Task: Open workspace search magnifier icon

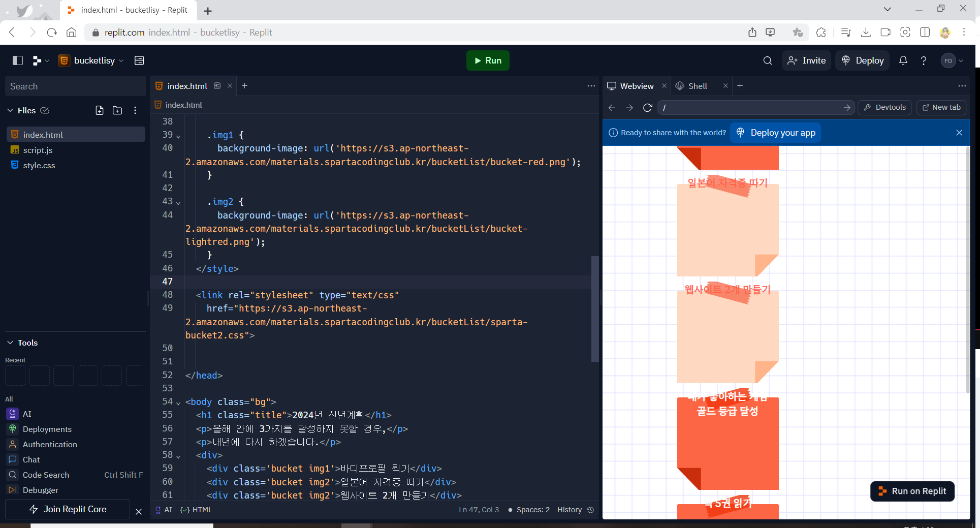Action: (768, 60)
